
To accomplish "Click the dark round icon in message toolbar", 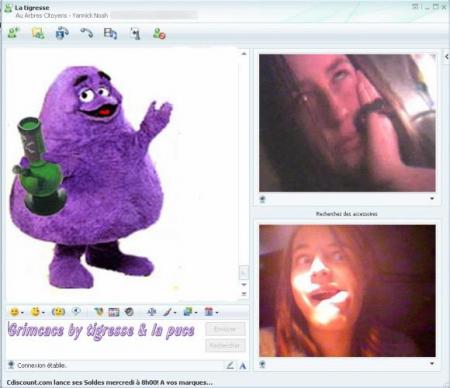I will pyautogui.click(x=129, y=312).
